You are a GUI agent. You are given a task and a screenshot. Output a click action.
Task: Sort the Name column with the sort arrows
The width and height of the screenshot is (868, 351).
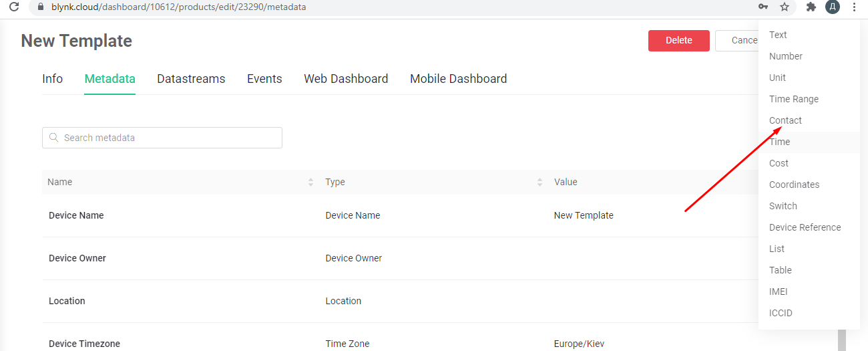tap(310, 182)
